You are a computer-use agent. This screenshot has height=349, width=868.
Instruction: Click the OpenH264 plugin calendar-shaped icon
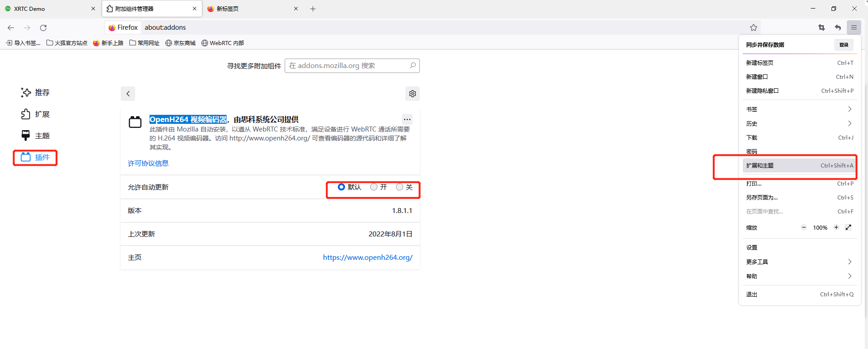tap(135, 122)
